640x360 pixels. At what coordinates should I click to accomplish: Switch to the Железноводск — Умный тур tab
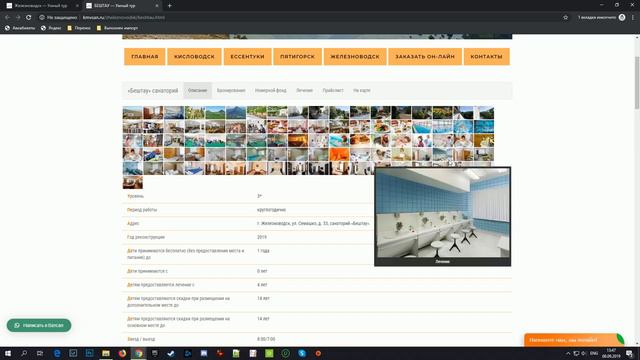(41, 6)
